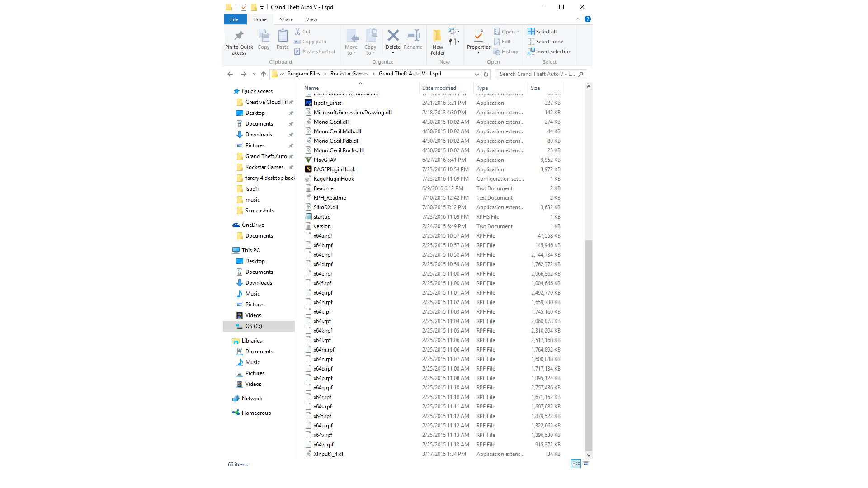Screen dimensions: 868x488
Task: Select the RAGEPluginHook application file
Action: (334, 169)
